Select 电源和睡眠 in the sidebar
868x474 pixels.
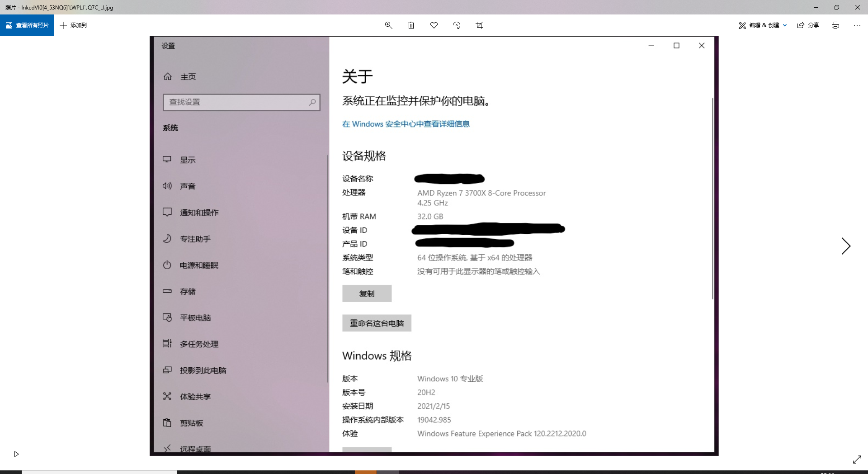199,265
